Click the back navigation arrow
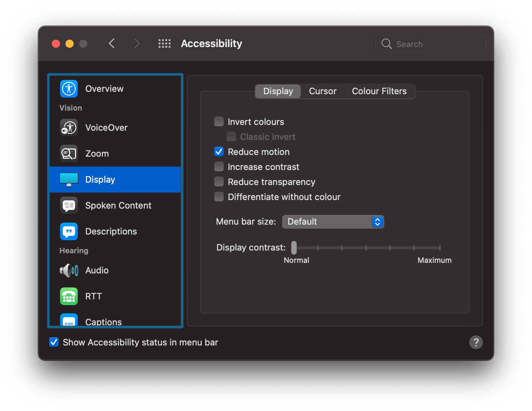Image resolution: width=532 pixels, height=411 pixels. point(112,43)
